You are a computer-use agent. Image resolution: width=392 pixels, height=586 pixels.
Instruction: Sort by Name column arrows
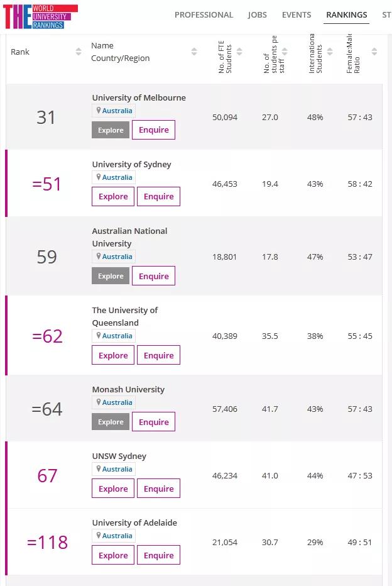pos(194,52)
